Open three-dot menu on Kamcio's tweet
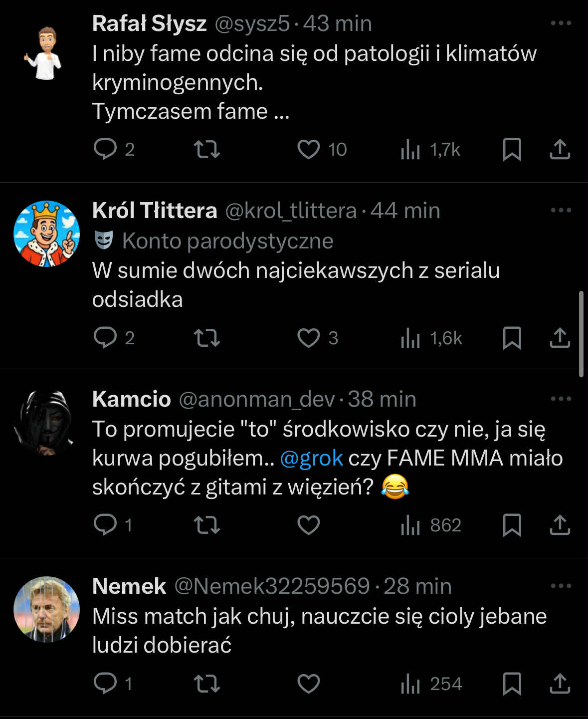This screenshot has width=588, height=719. (561, 399)
